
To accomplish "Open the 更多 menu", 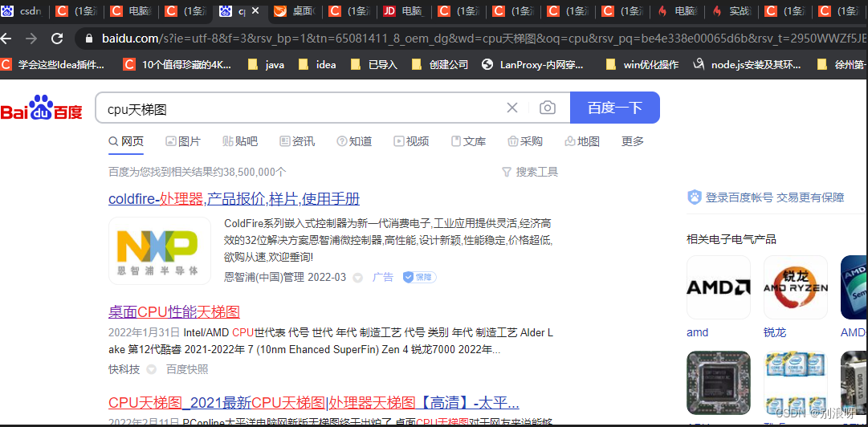I will point(633,141).
